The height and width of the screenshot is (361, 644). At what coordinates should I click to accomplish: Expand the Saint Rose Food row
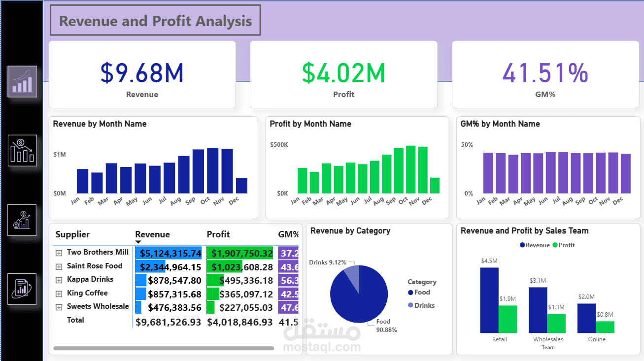[x=59, y=265]
